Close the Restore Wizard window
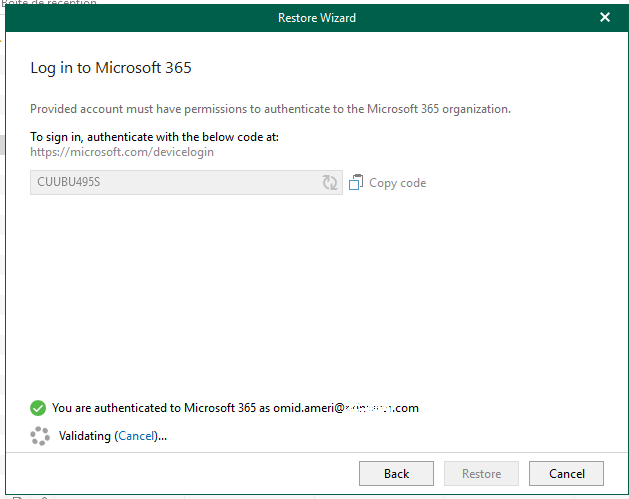This screenshot has width=629, height=499. [605, 17]
